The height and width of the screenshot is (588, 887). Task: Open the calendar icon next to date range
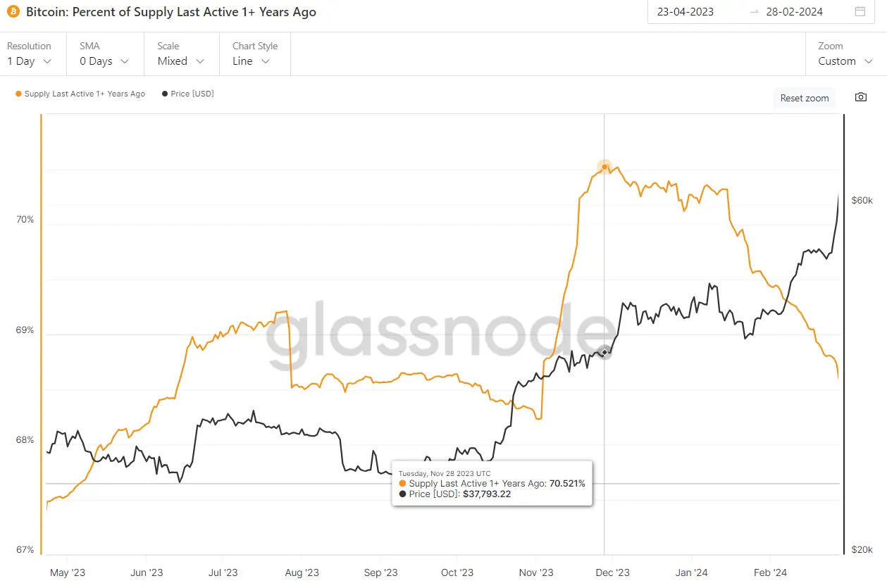pos(861,11)
